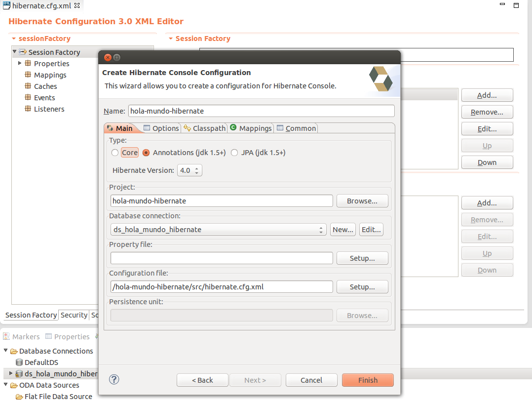
Task: Click the Classpath tab icon
Action: click(x=188, y=127)
